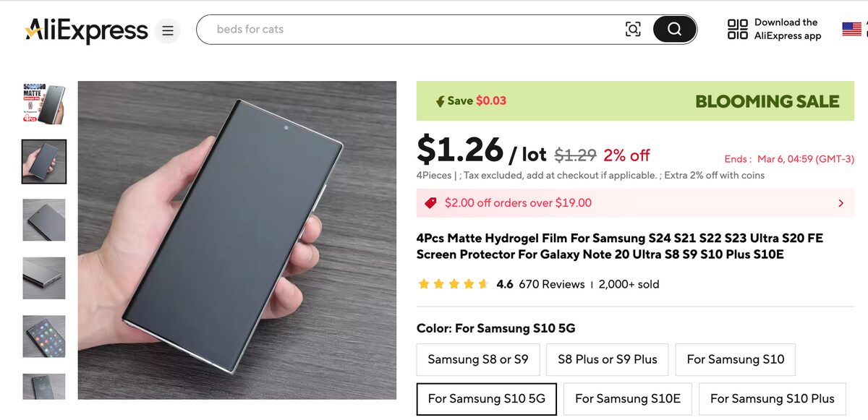Select the For Samsung S10 5G option
Image resolution: width=868 pixels, height=420 pixels.
485,398
